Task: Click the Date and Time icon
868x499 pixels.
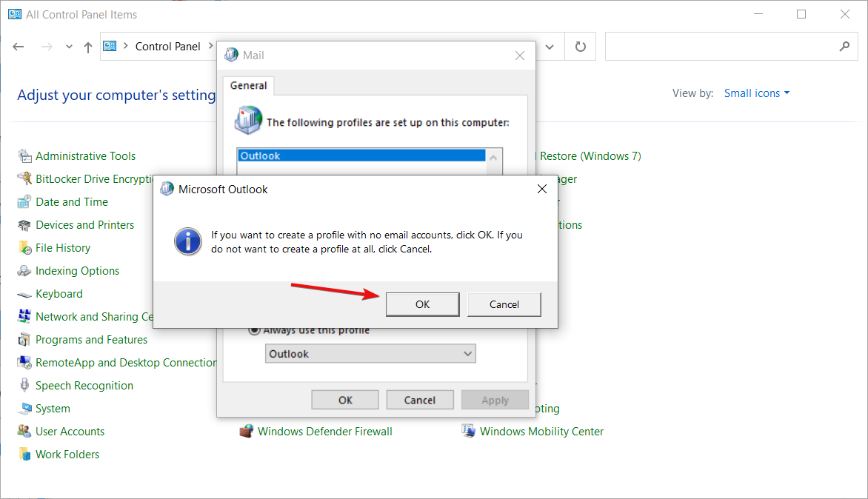Action: click(x=24, y=202)
